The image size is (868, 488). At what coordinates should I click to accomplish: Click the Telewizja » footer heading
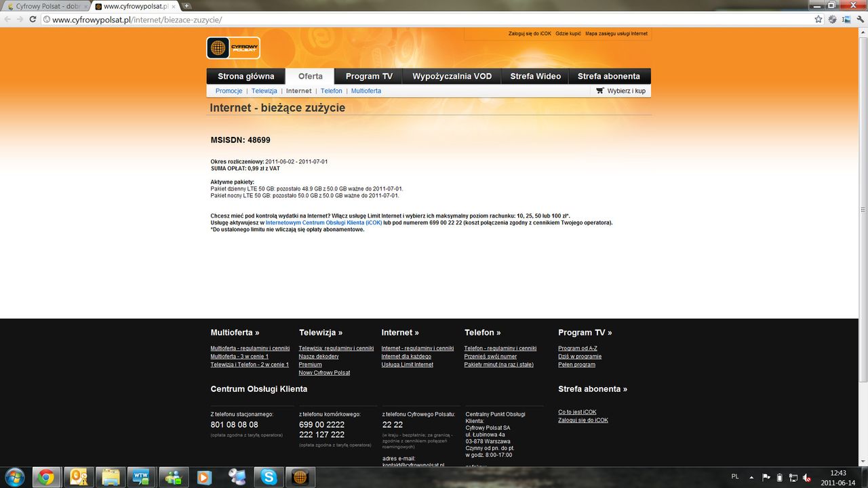point(321,333)
